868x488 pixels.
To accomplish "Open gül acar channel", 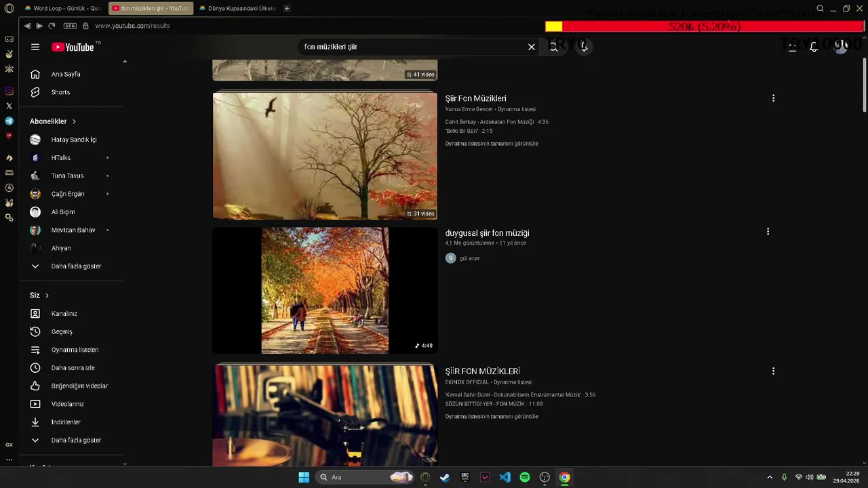I will tap(469, 258).
